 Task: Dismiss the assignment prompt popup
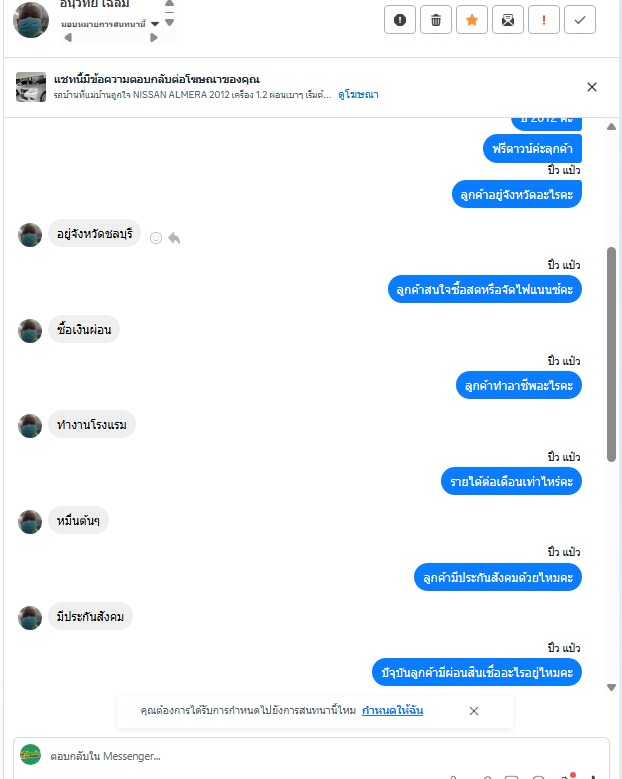(x=474, y=711)
